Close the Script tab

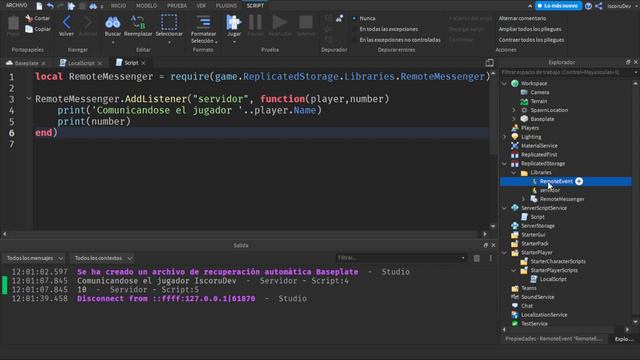(x=143, y=63)
